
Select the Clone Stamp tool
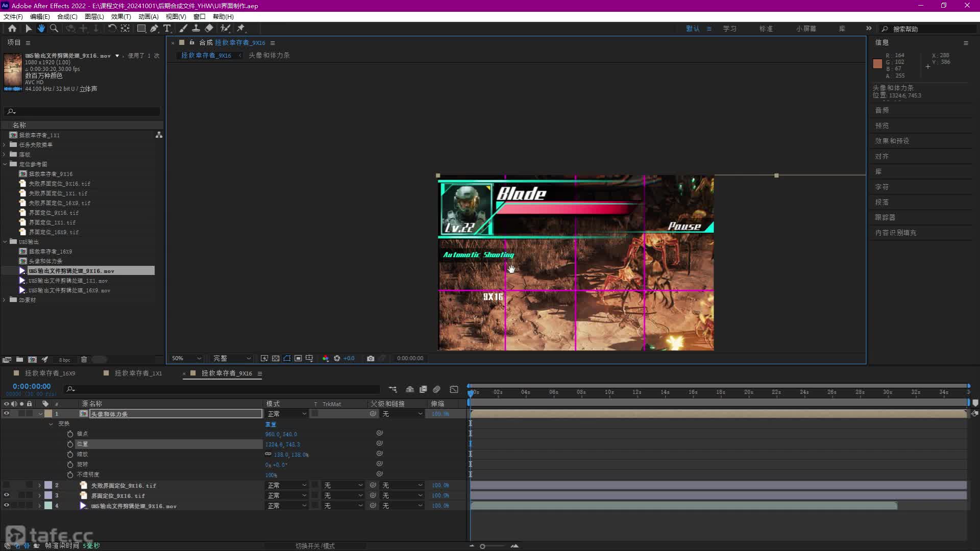pyautogui.click(x=196, y=29)
